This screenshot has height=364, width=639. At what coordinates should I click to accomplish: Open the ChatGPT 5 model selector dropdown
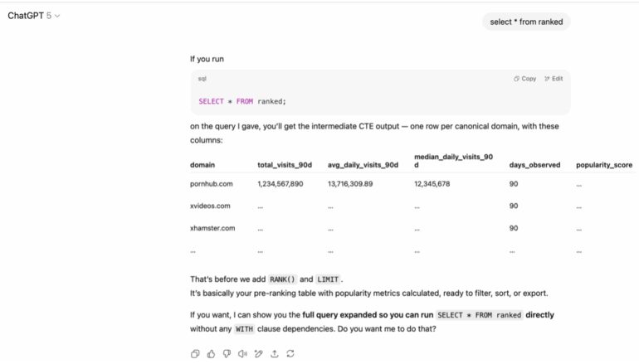pos(34,16)
